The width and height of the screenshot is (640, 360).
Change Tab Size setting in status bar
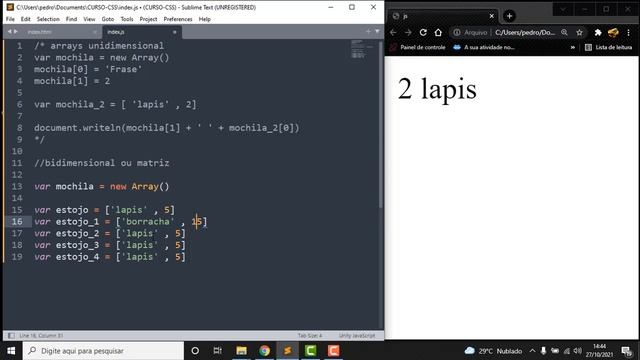click(310, 336)
